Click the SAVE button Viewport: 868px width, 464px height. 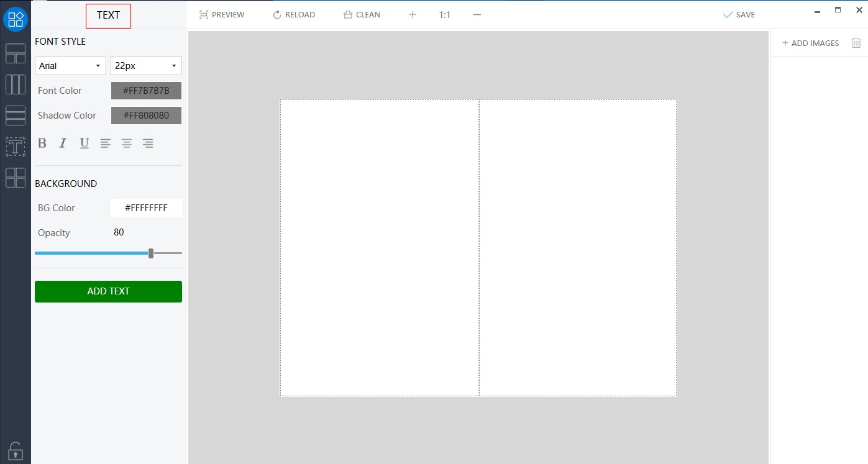tap(739, 14)
